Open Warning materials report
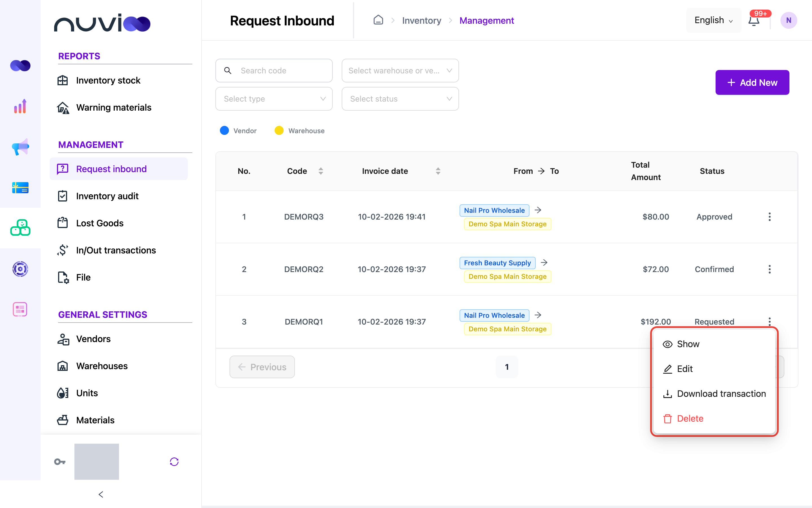The height and width of the screenshot is (508, 812). click(119, 108)
